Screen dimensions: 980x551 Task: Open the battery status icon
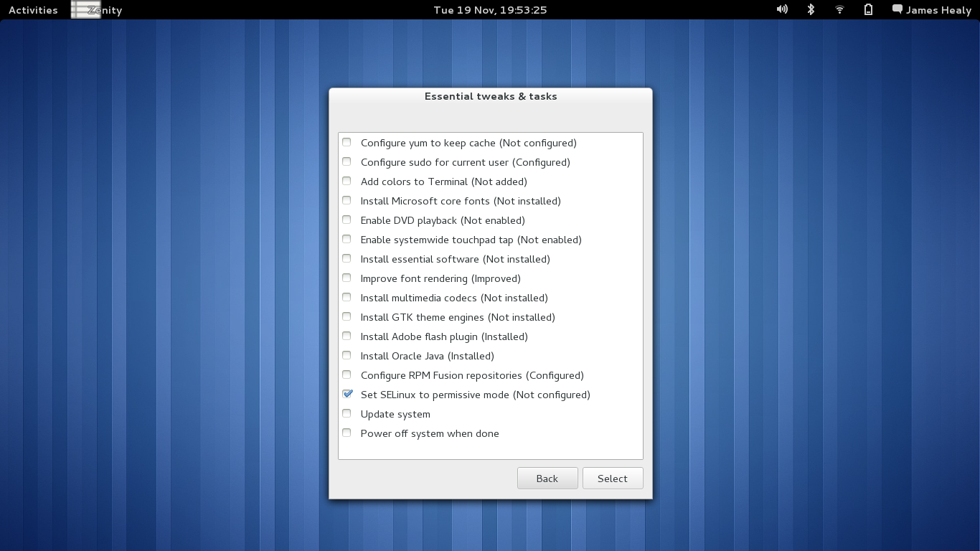point(868,9)
